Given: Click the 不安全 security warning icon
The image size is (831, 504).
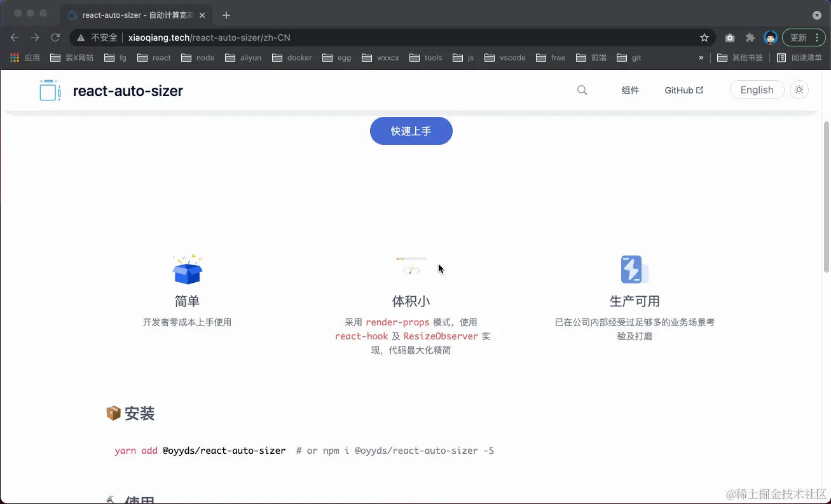Looking at the screenshot, I should coord(81,37).
